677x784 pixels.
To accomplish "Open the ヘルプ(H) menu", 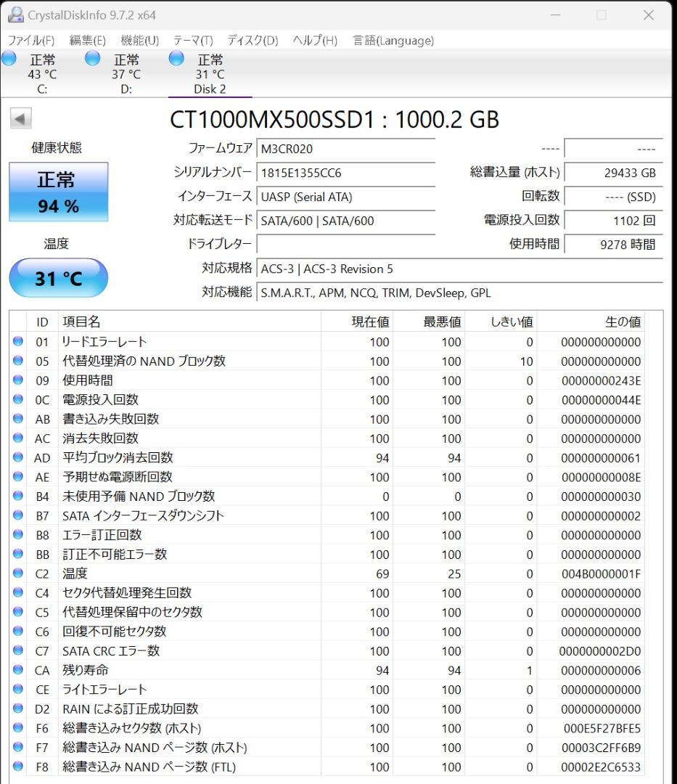I will point(315,41).
